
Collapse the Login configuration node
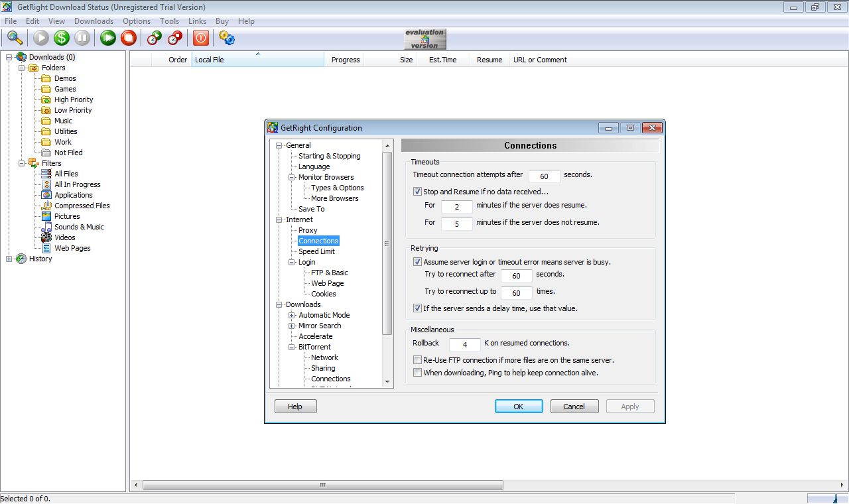point(292,262)
